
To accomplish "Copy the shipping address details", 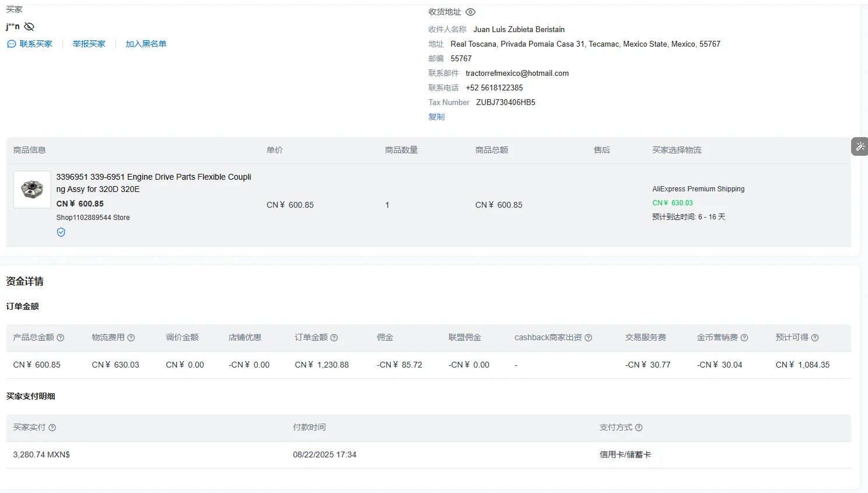I will point(436,117).
